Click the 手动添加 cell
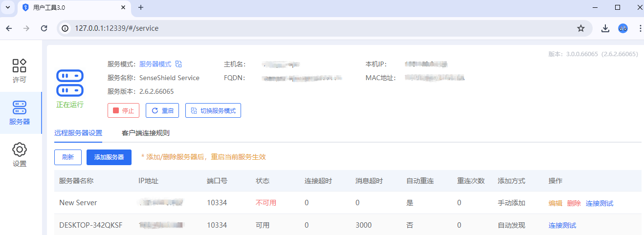The width and height of the screenshot is (644, 235). (x=511, y=203)
